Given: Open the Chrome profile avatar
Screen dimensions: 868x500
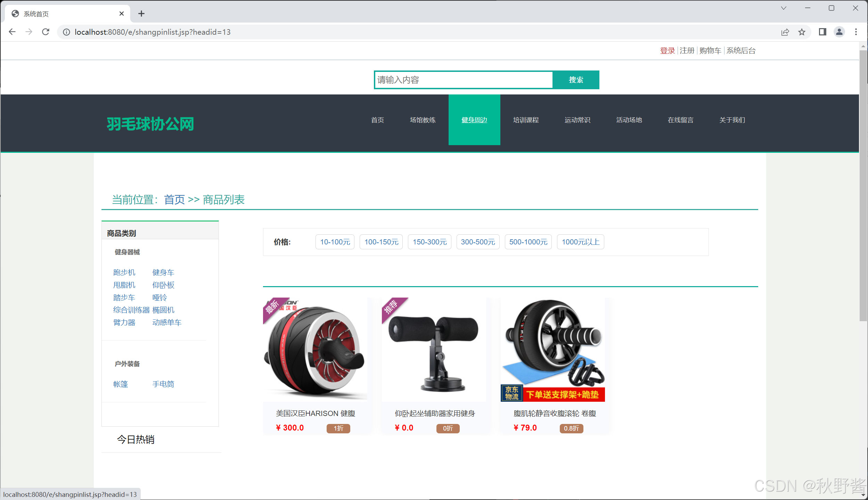Looking at the screenshot, I should [x=839, y=32].
